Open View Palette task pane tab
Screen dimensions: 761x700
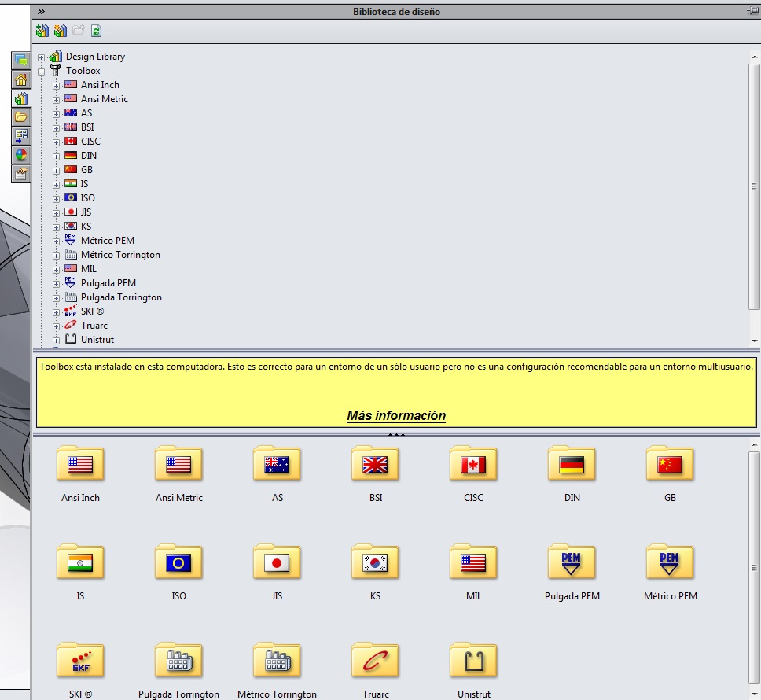pos(21,136)
